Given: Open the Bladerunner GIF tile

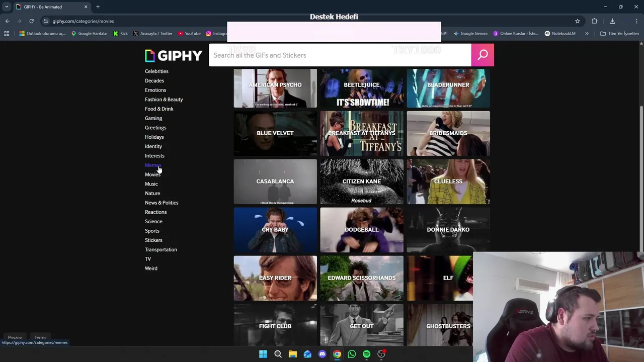Looking at the screenshot, I should tap(448, 88).
